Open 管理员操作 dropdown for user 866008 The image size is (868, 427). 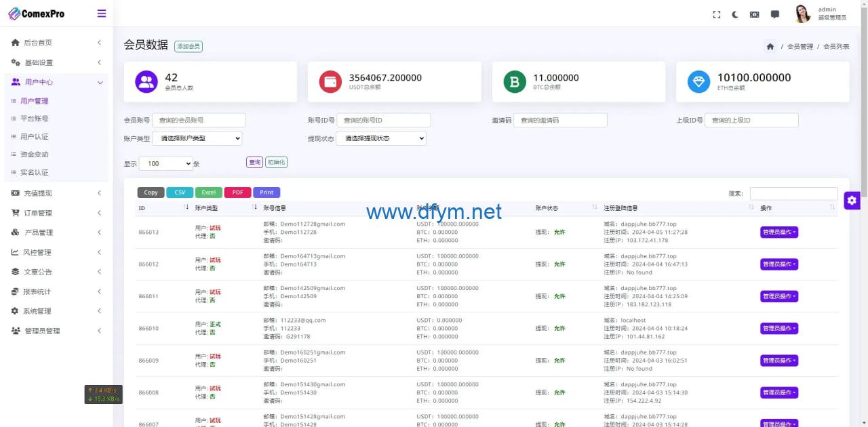pos(779,392)
